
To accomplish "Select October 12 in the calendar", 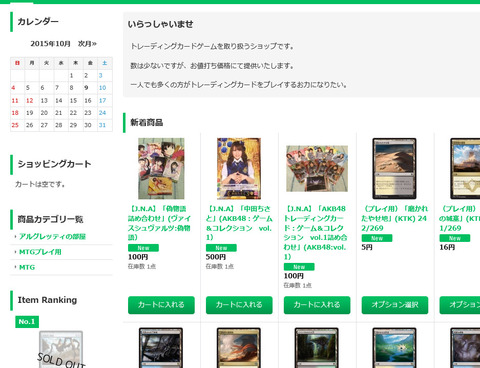I will point(30,100).
